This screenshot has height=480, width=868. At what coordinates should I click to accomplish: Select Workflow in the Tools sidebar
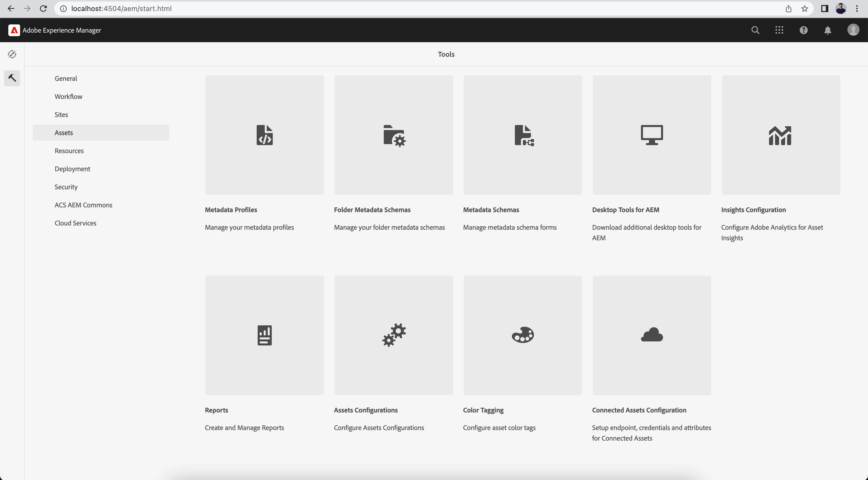pyautogui.click(x=68, y=96)
